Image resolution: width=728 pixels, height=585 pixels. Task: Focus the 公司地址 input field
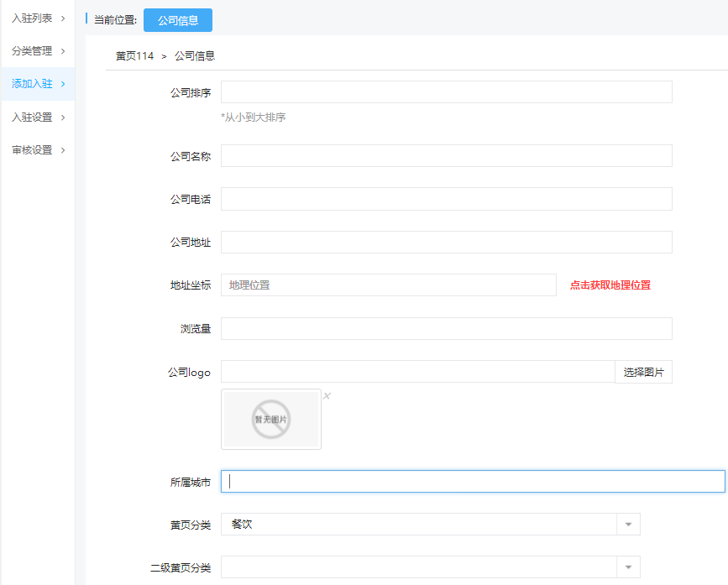447,243
